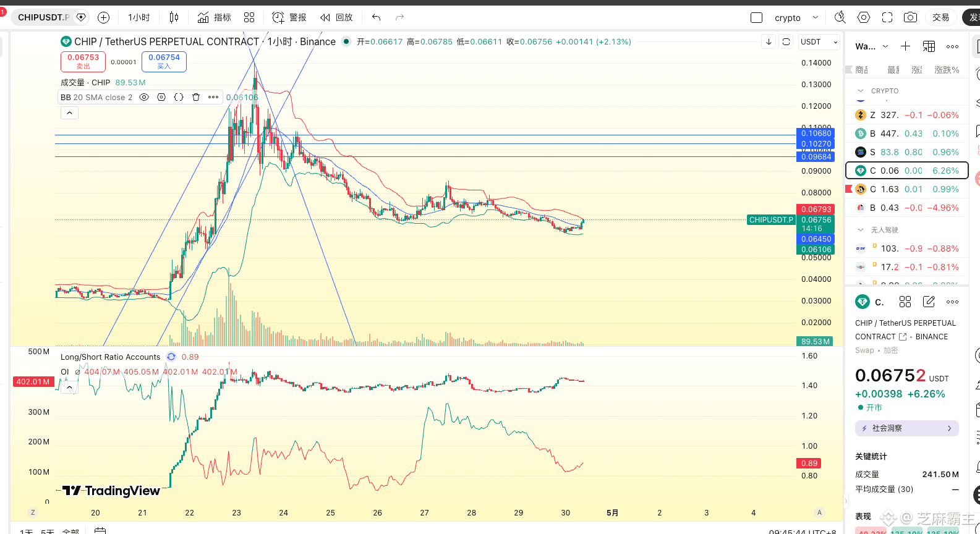Open settings for the BB indicator
980x534 pixels.
click(x=161, y=97)
